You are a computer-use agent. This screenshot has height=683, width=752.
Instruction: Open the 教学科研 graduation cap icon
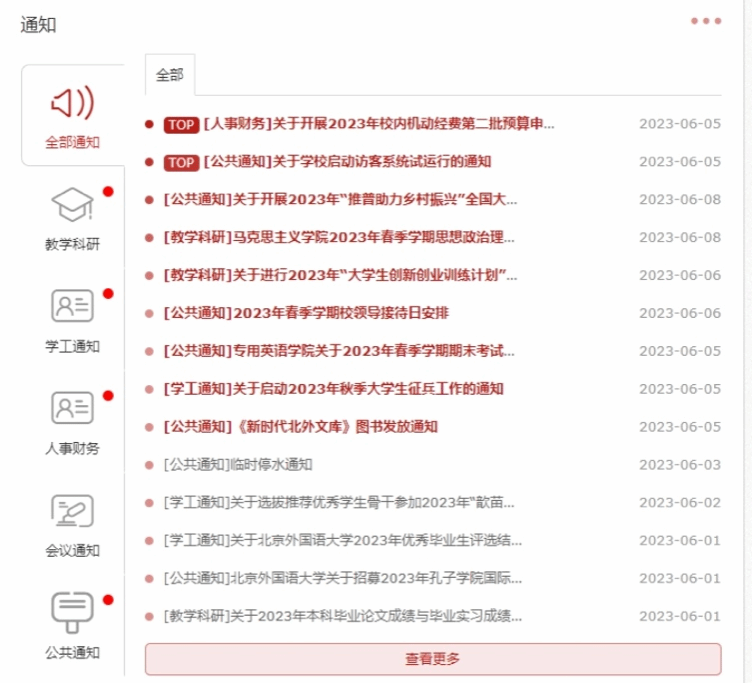pos(72,205)
